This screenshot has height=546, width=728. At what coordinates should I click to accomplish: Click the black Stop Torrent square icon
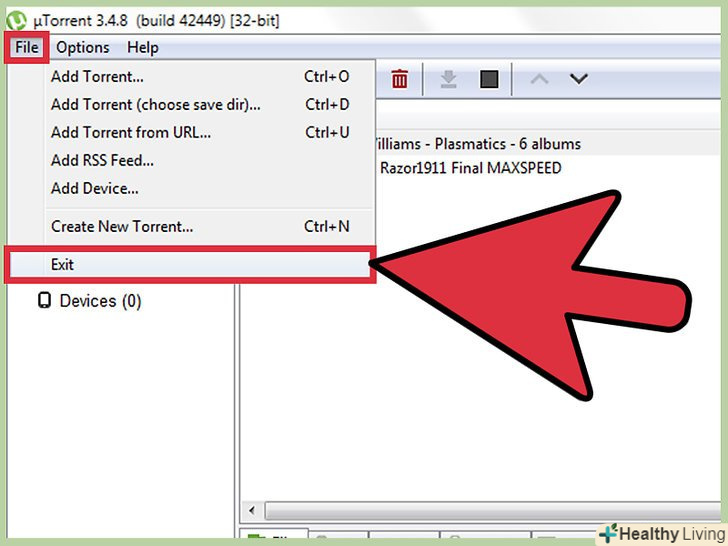pos(489,79)
